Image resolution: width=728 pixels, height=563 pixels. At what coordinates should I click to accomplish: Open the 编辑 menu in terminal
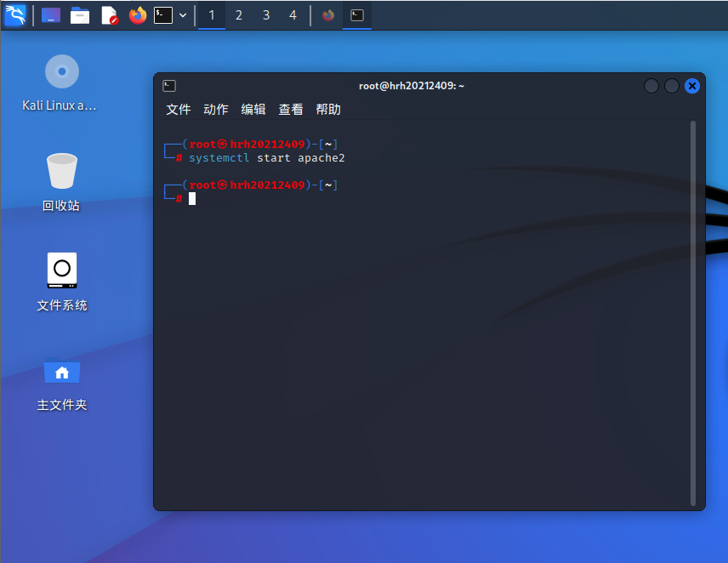click(253, 110)
